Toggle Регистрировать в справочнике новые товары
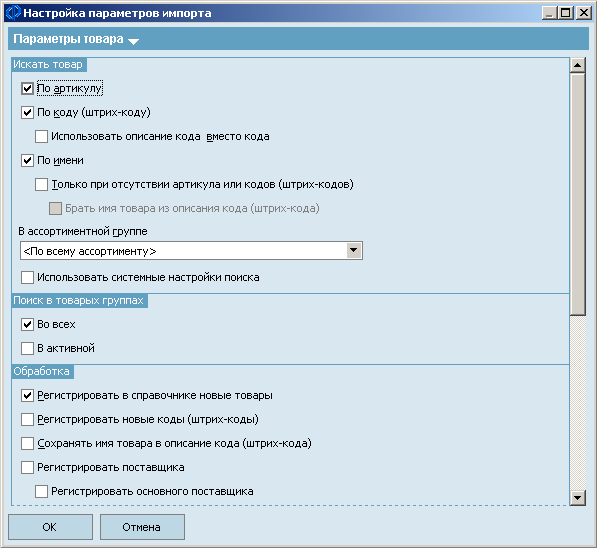 (27, 396)
